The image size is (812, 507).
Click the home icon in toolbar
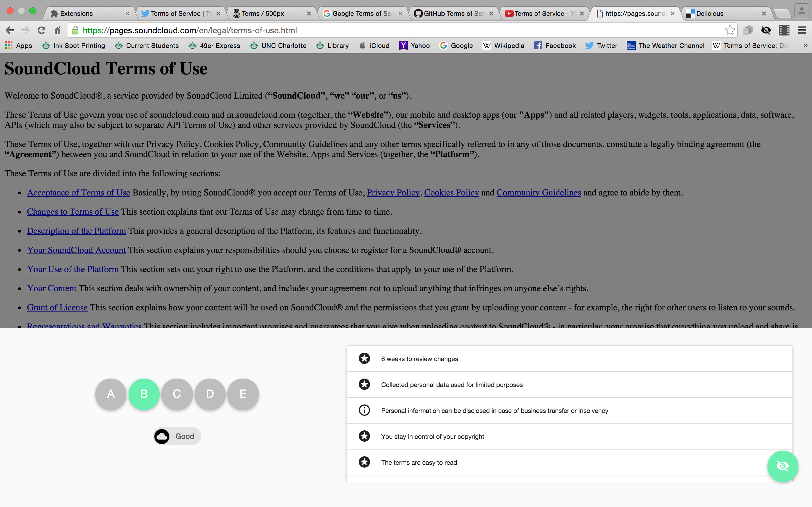coord(58,30)
